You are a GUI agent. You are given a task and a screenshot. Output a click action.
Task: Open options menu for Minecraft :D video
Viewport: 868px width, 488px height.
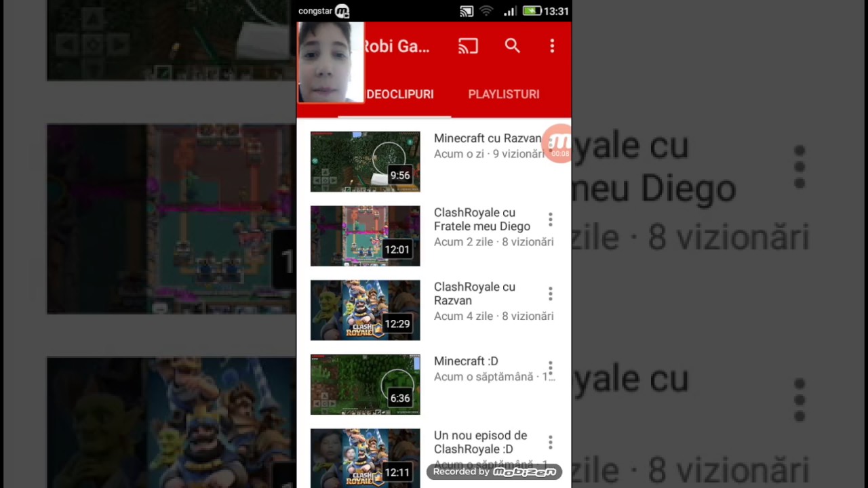(x=551, y=368)
